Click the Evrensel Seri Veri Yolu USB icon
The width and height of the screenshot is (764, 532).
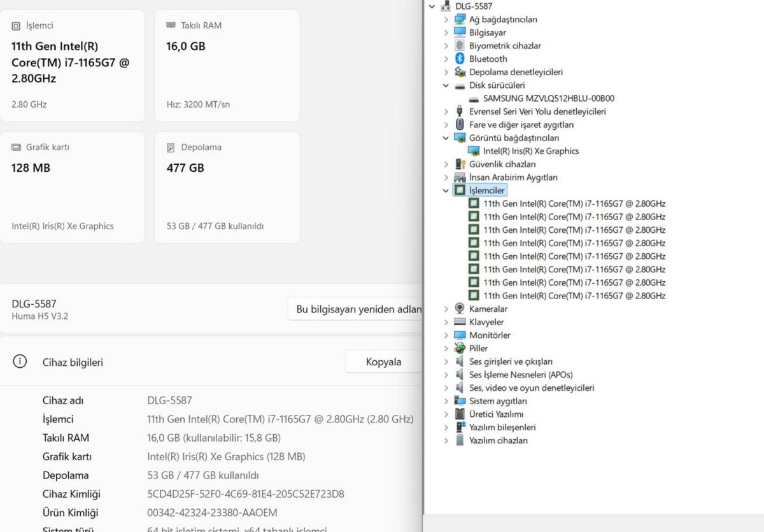point(460,111)
